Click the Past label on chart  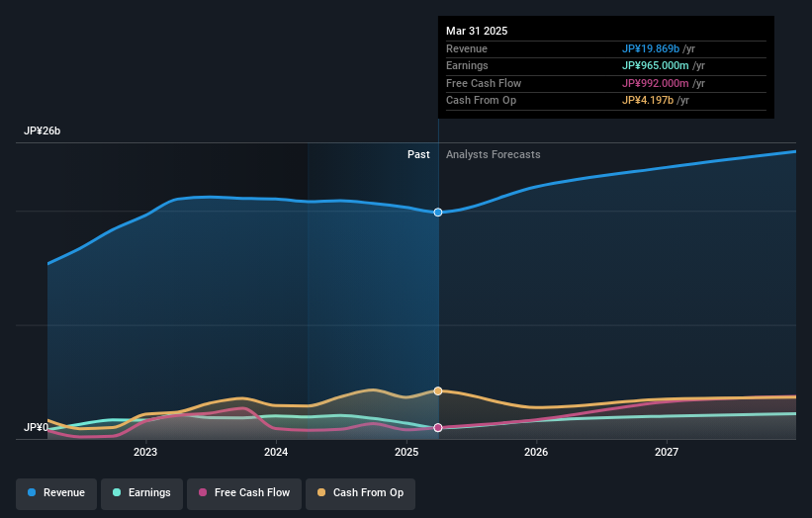pos(418,155)
